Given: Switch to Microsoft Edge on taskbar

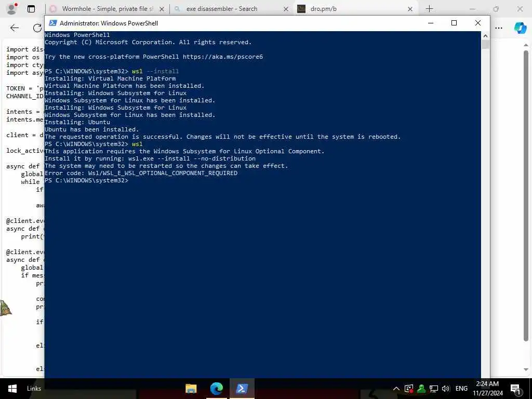Looking at the screenshot, I should click(x=217, y=389).
